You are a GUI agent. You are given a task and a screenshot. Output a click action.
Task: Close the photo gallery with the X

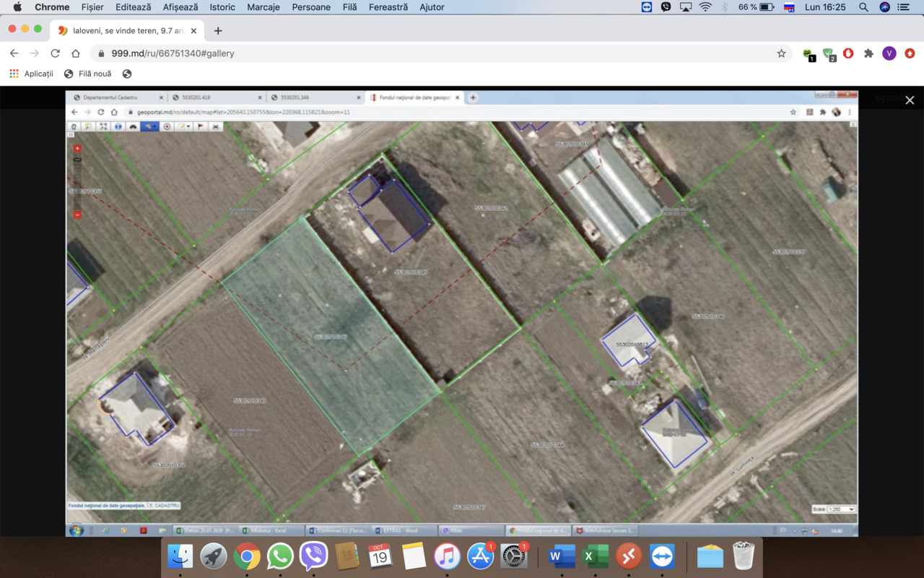click(910, 100)
